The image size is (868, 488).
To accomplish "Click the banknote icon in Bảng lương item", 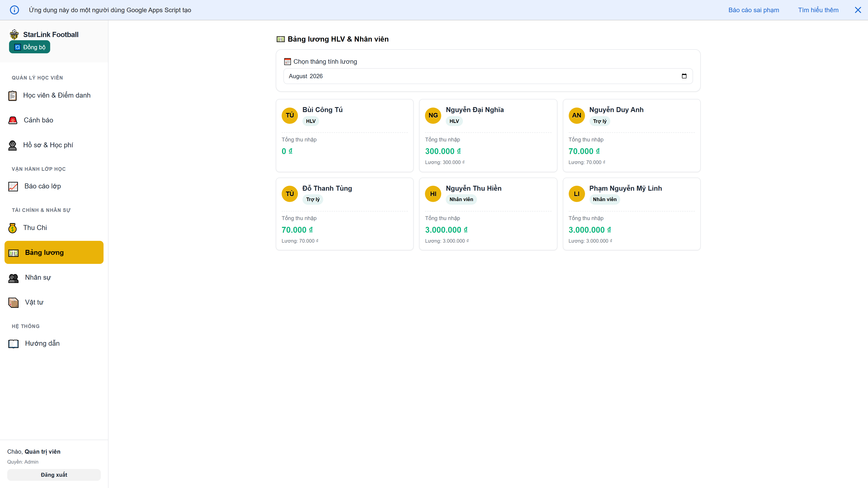I will point(14,253).
